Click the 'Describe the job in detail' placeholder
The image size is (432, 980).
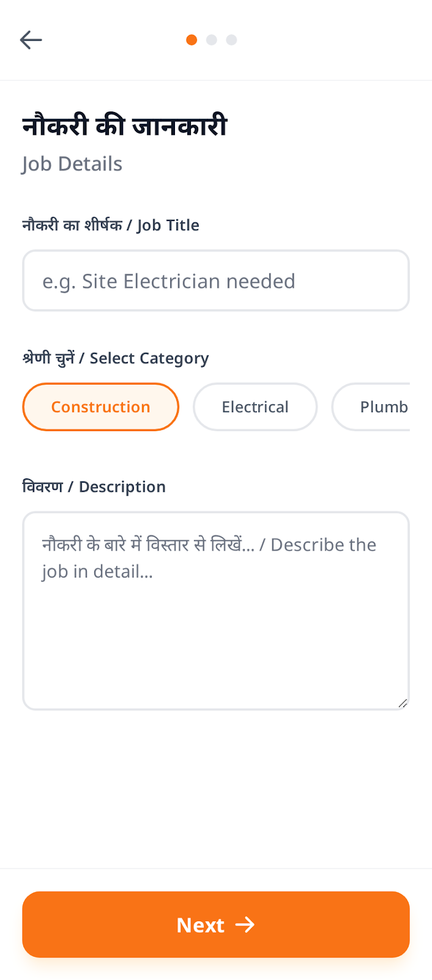208,557
